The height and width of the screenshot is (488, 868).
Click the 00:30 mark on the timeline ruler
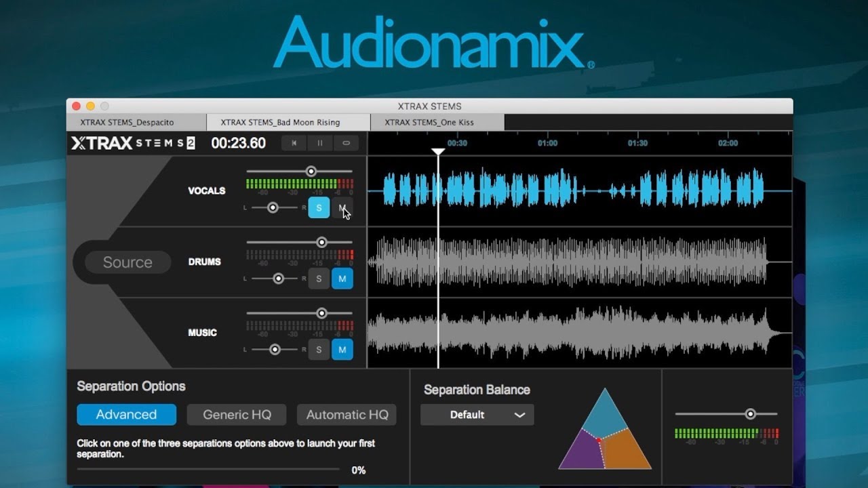click(x=457, y=143)
